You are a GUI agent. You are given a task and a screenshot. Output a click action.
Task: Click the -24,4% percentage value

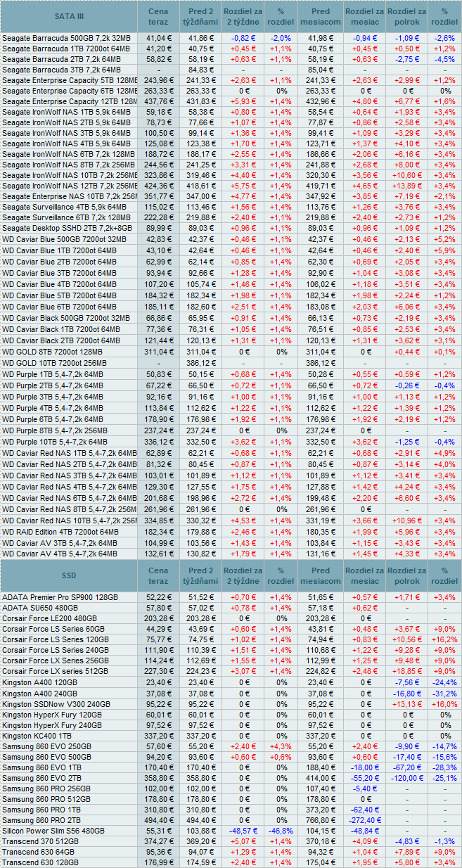(x=444, y=682)
